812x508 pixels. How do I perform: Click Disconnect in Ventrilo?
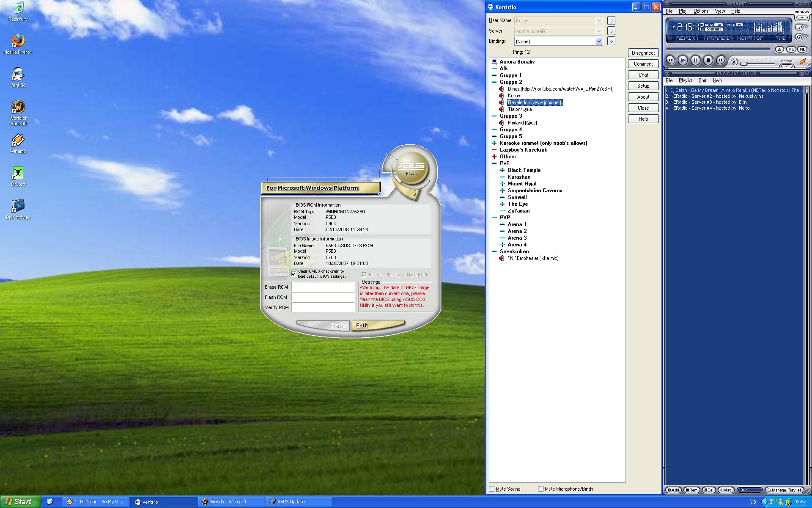pos(643,53)
